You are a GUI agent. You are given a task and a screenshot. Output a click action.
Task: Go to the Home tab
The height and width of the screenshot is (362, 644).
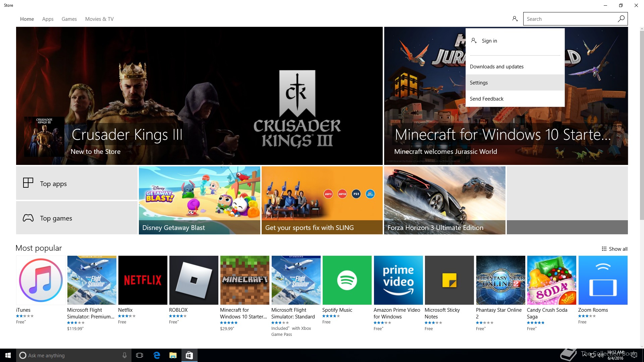tap(27, 19)
